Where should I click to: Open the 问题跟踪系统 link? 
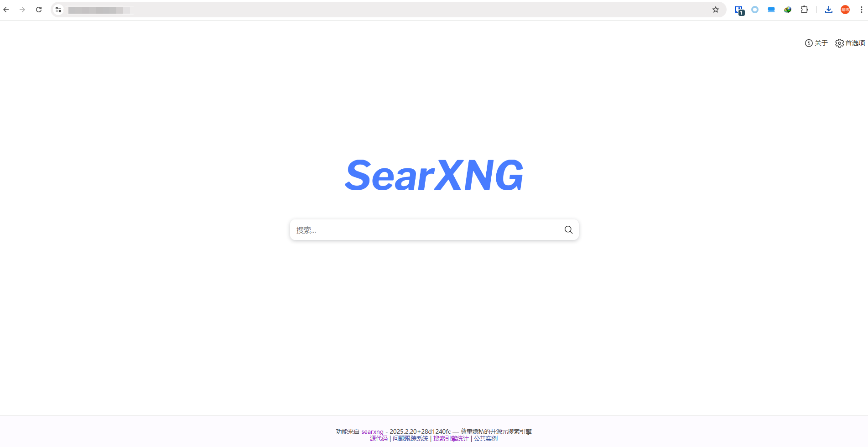pos(411,438)
